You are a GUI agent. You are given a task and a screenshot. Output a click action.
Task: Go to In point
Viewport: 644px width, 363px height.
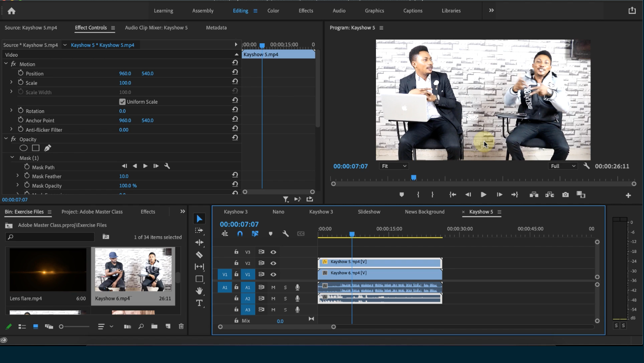tap(453, 195)
